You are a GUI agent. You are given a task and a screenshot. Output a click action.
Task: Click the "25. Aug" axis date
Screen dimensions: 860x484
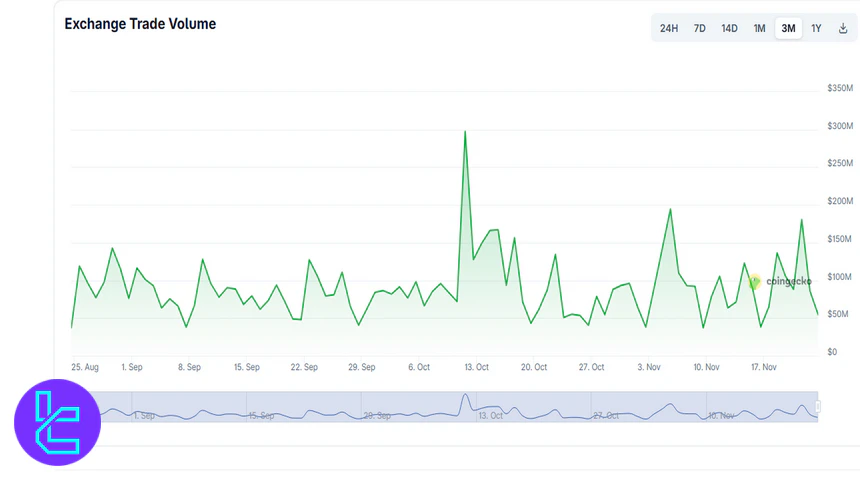click(x=85, y=367)
